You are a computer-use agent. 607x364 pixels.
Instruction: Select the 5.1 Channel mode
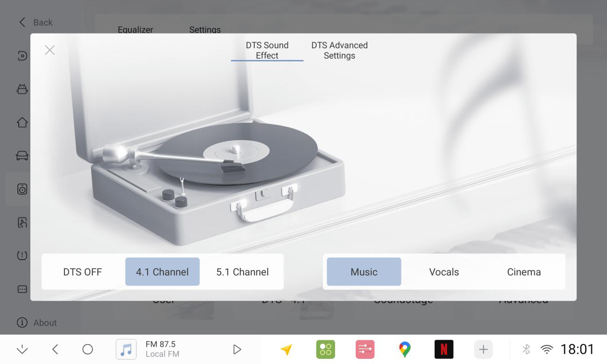pyautogui.click(x=243, y=272)
